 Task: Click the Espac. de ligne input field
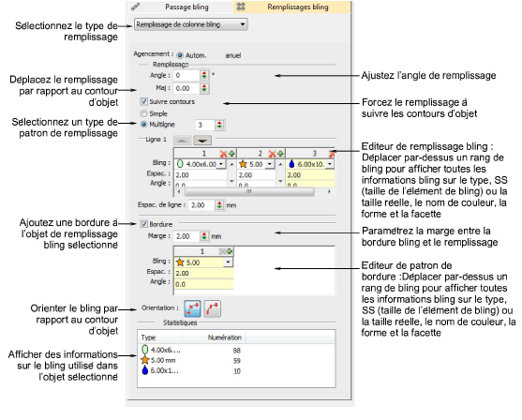[201, 205]
